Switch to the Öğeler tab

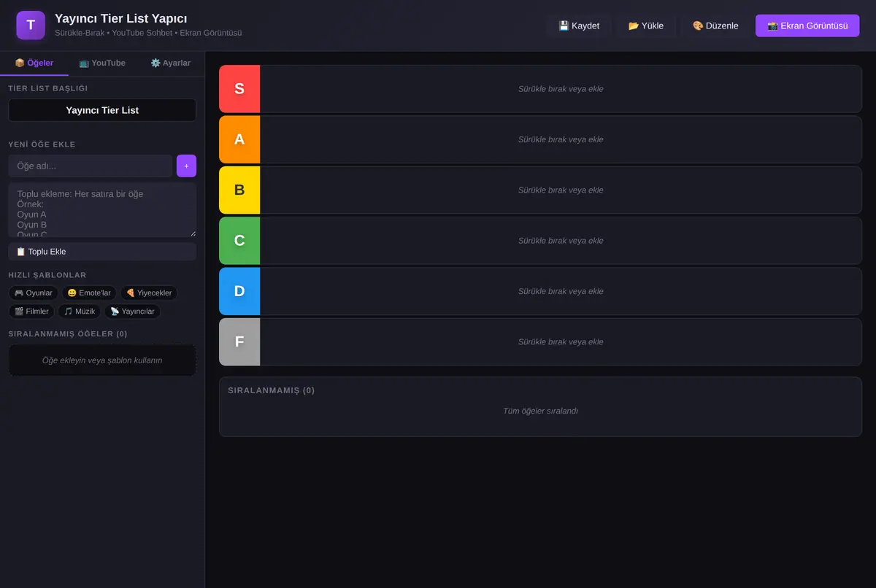[x=34, y=63]
